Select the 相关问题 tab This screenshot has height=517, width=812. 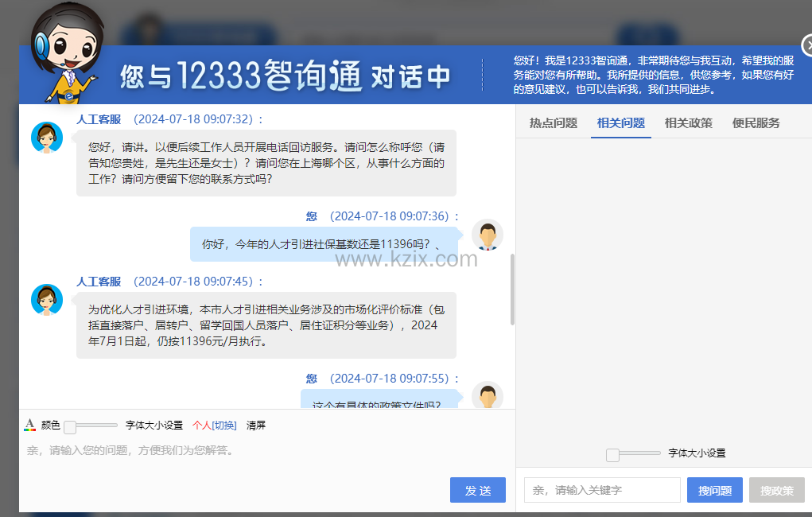(621, 123)
